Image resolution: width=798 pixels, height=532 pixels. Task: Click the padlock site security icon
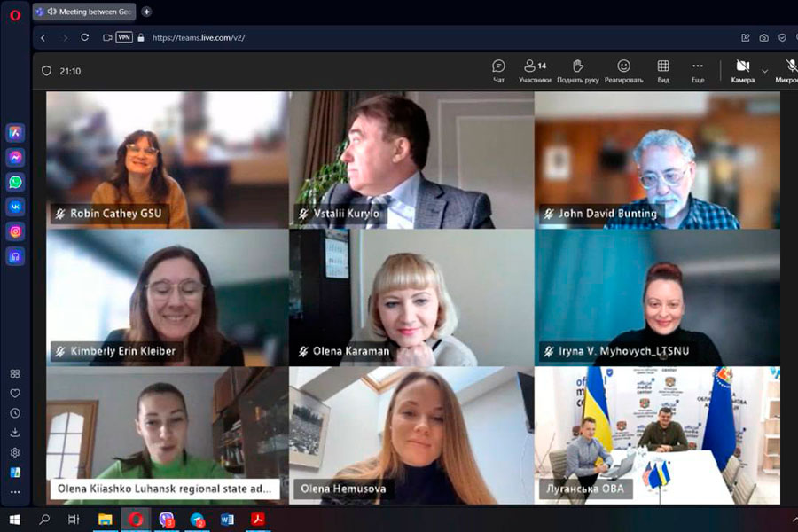coord(141,37)
